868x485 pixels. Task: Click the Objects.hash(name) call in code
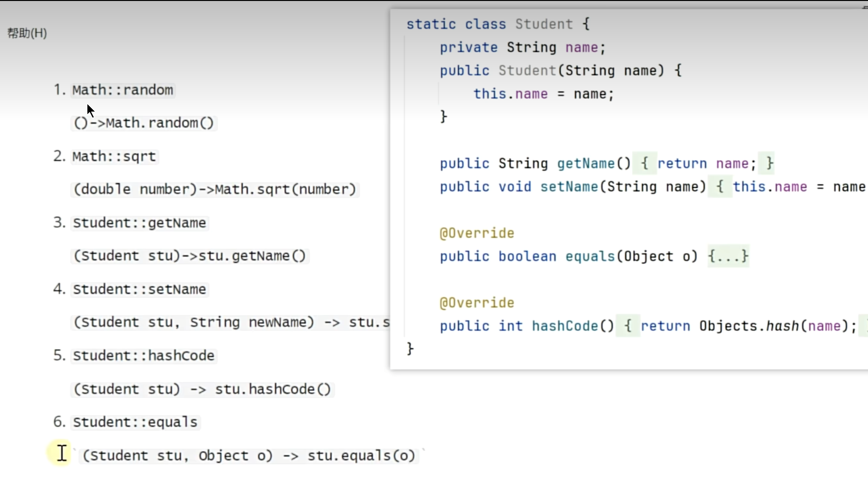point(774,326)
